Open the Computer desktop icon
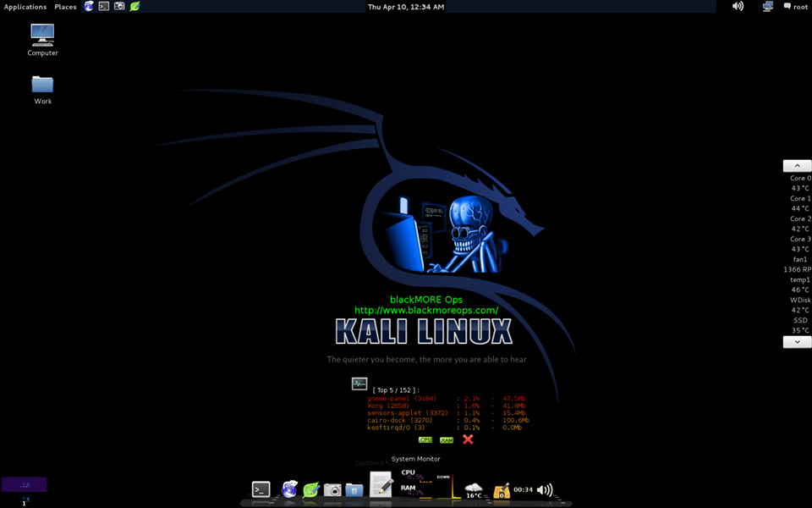Viewport: 812px width, 508px height. (42, 40)
